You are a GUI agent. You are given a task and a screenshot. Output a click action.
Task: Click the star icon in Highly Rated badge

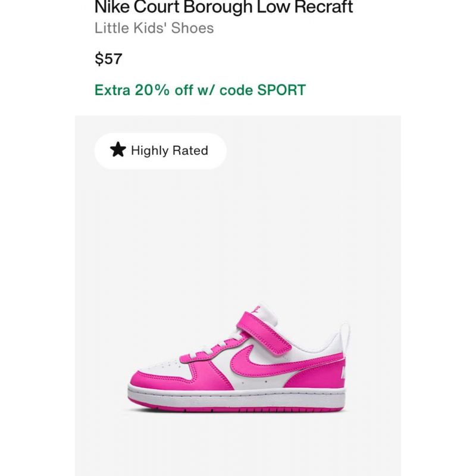point(118,150)
